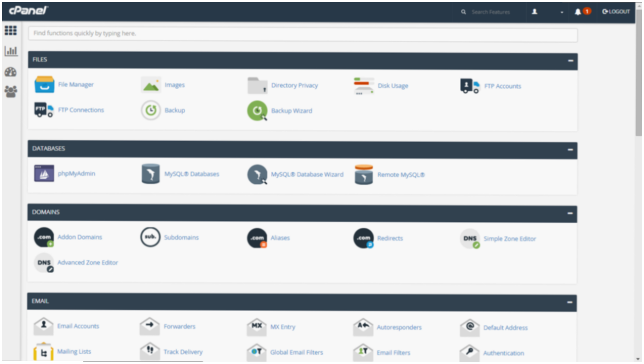Screen dimensions: 644x364
Task: Open the Directory Privacy folder icon
Action: (x=257, y=86)
